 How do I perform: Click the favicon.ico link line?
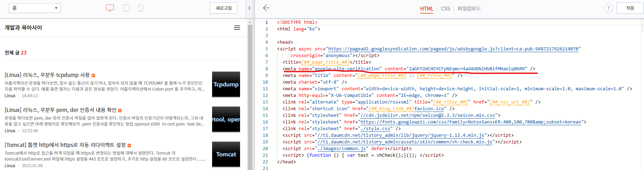pyautogui.click(x=369, y=109)
